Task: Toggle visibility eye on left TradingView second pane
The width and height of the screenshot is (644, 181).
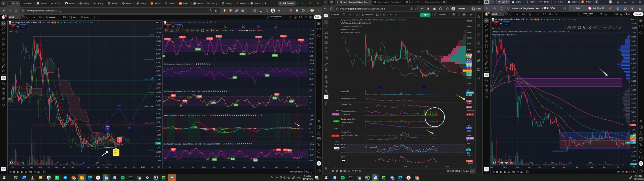Action: coord(215,22)
